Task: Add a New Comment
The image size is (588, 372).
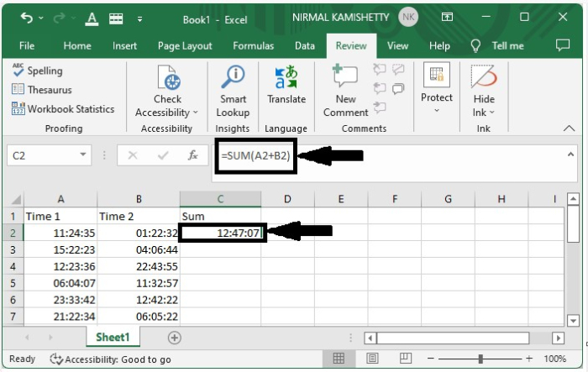Action: pyautogui.click(x=345, y=91)
